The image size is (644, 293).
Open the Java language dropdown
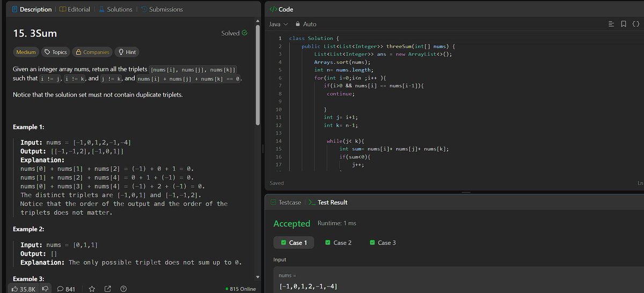coord(278,24)
